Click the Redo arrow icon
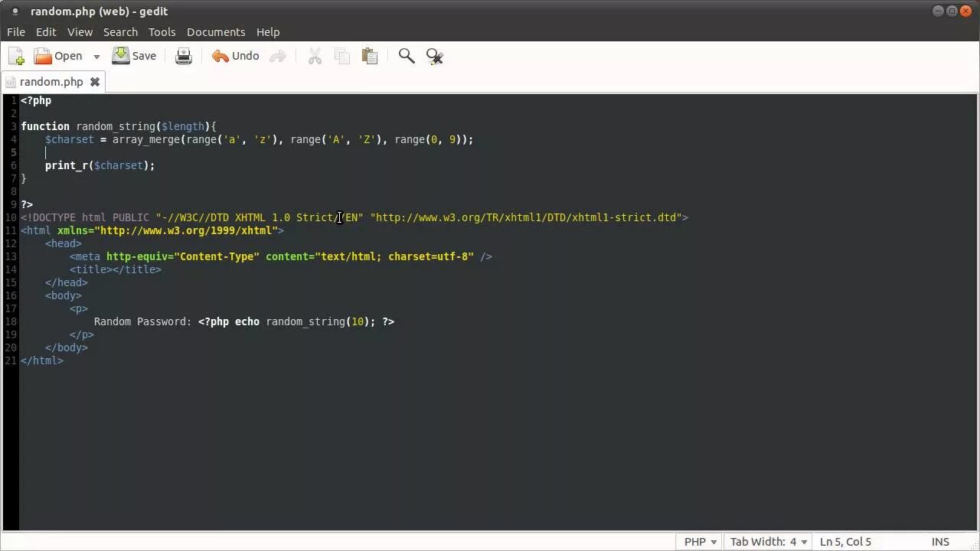Image resolution: width=980 pixels, height=551 pixels. click(278, 56)
